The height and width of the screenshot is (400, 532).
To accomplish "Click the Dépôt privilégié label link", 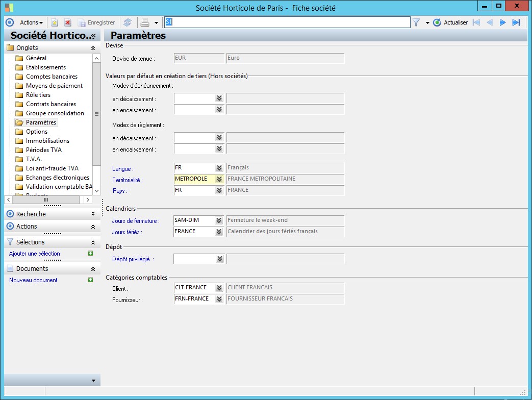I will tap(133, 259).
